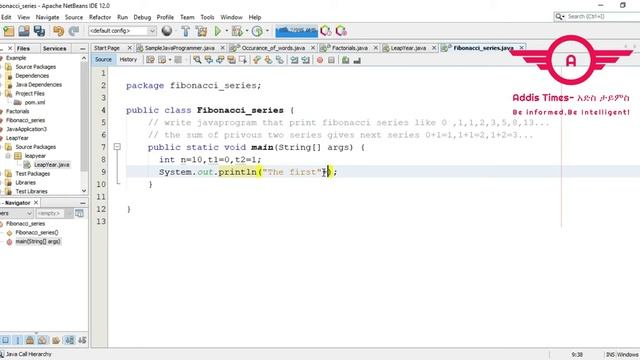Open the Navigator Members view dropdown
640x360 pixels.
click(16, 213)
